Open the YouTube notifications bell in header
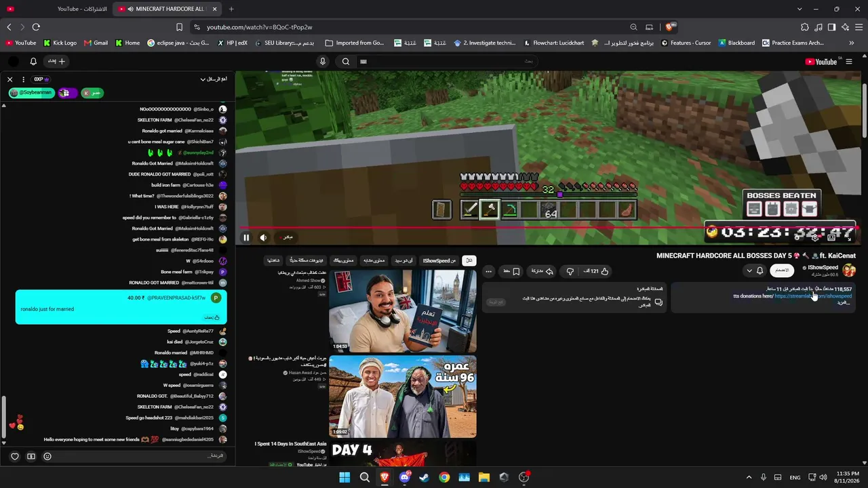The height and width of the screenshot is (488, 868). click(33, 61)
